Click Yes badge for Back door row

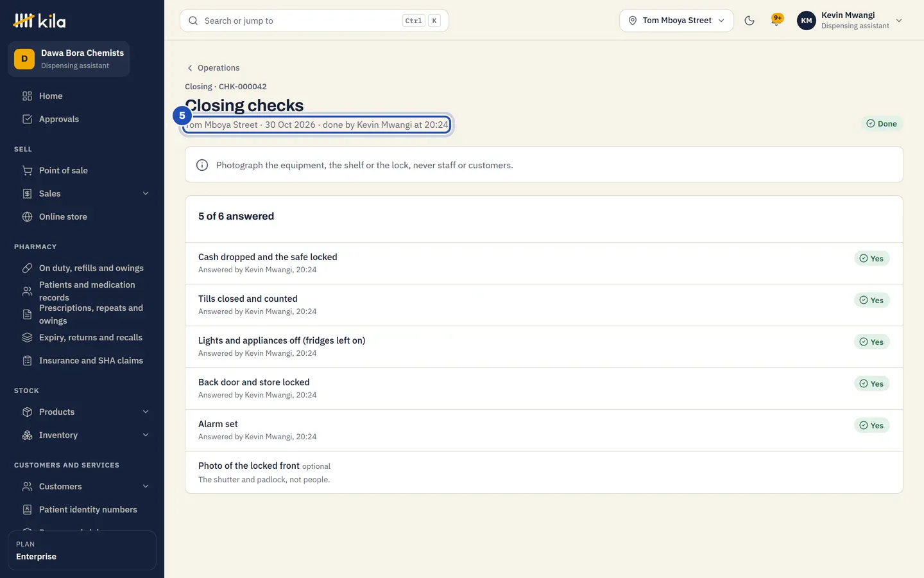871,383
